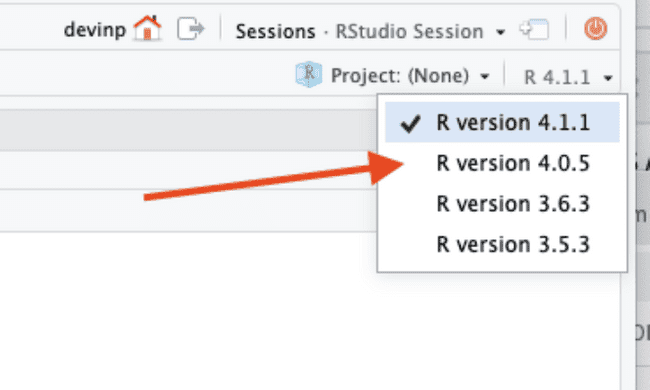
Task: Click the sign out arrow icon
Action: point(190,29)
